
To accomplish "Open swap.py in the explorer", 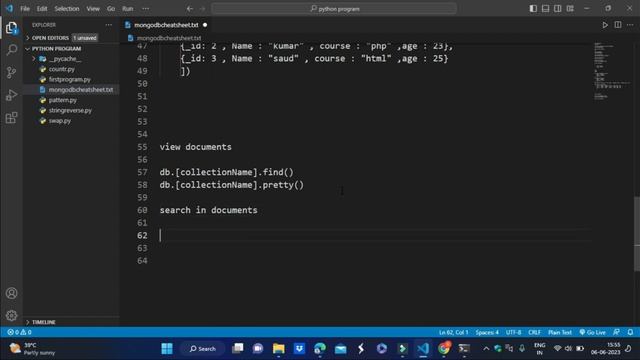I will tap(60, 121).
